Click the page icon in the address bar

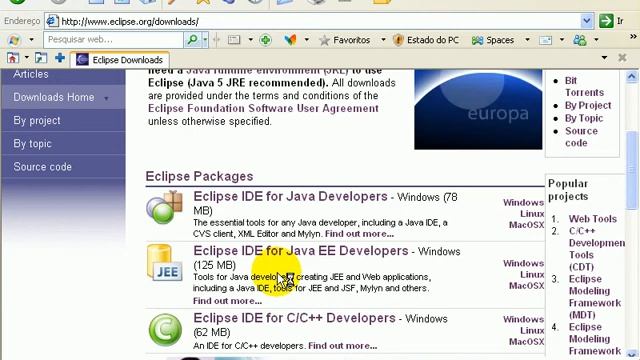(x=52, y=21)
